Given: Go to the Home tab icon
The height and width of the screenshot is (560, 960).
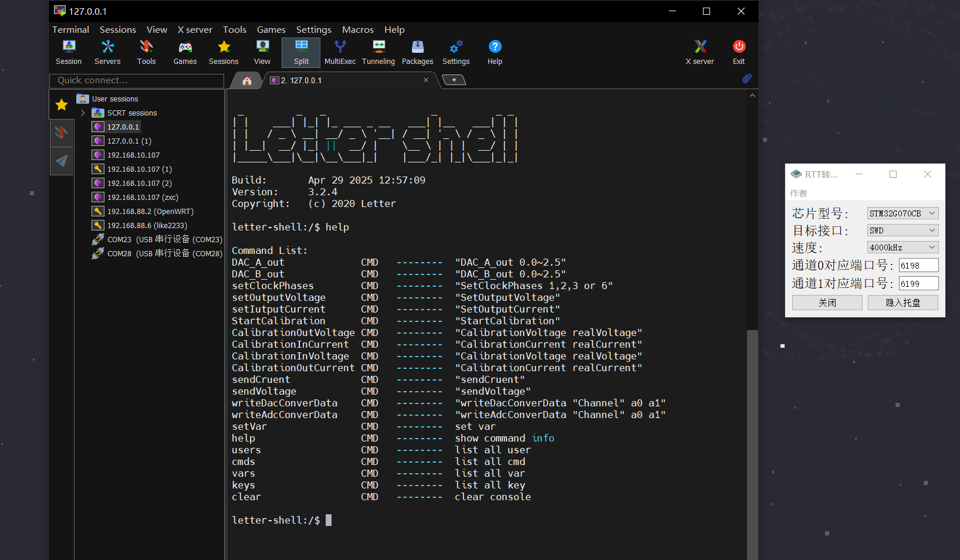Looking at the screenshot, I should [247, 81].
